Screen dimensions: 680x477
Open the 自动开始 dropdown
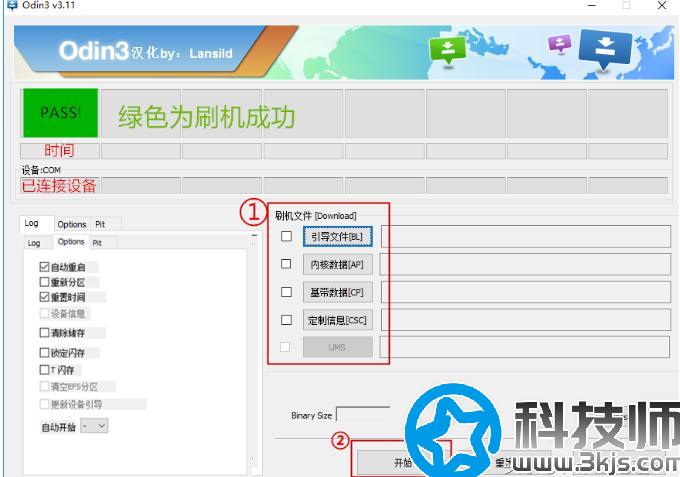94,426
